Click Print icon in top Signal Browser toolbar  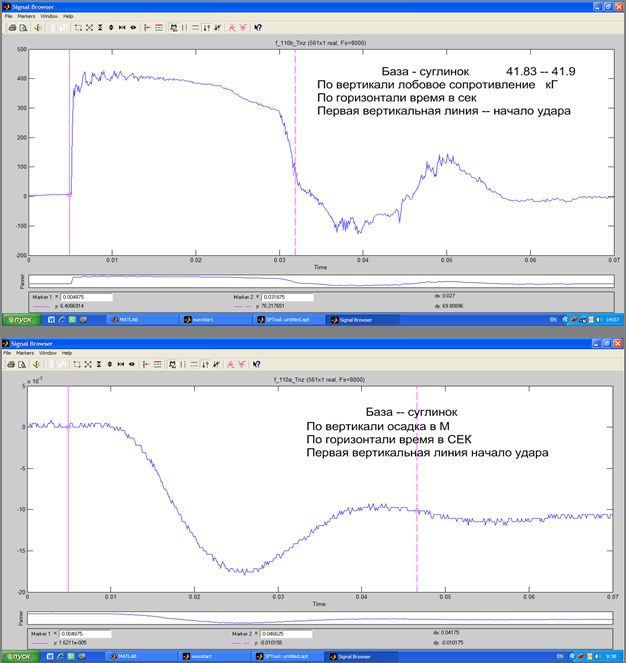click(x=12, y=28)
